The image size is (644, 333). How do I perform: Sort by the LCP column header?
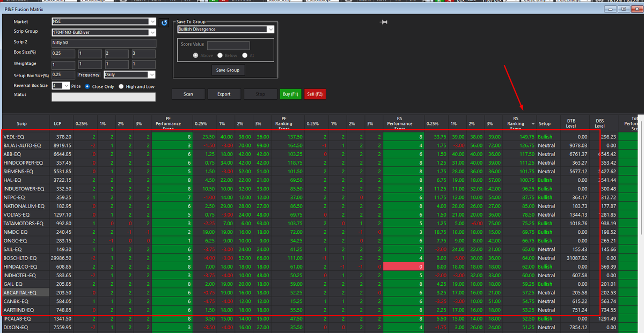click(x=57, y=123)
